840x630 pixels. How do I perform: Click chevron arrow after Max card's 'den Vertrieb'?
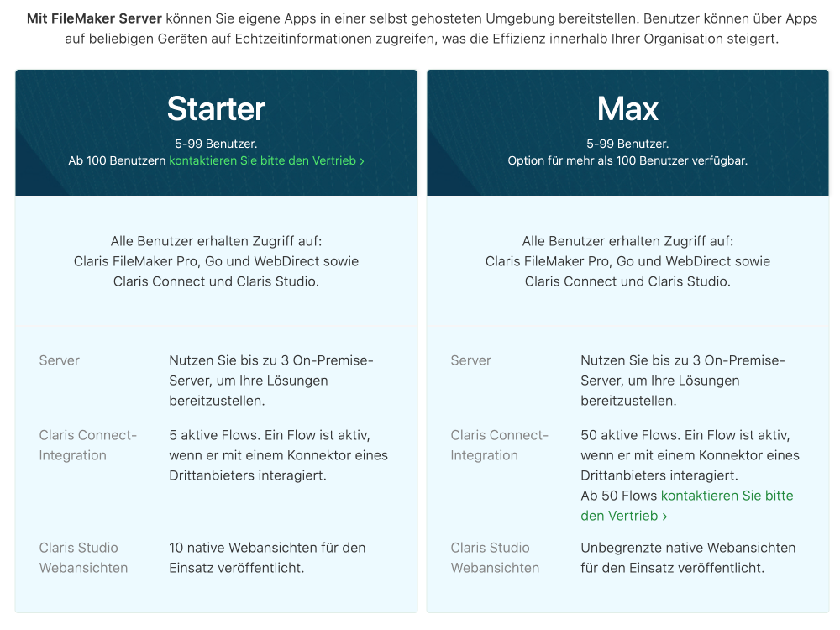pos(664,517)
